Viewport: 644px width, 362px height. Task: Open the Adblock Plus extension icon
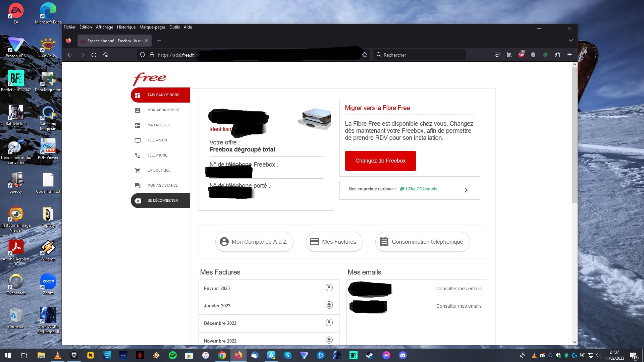pos(521,55)
